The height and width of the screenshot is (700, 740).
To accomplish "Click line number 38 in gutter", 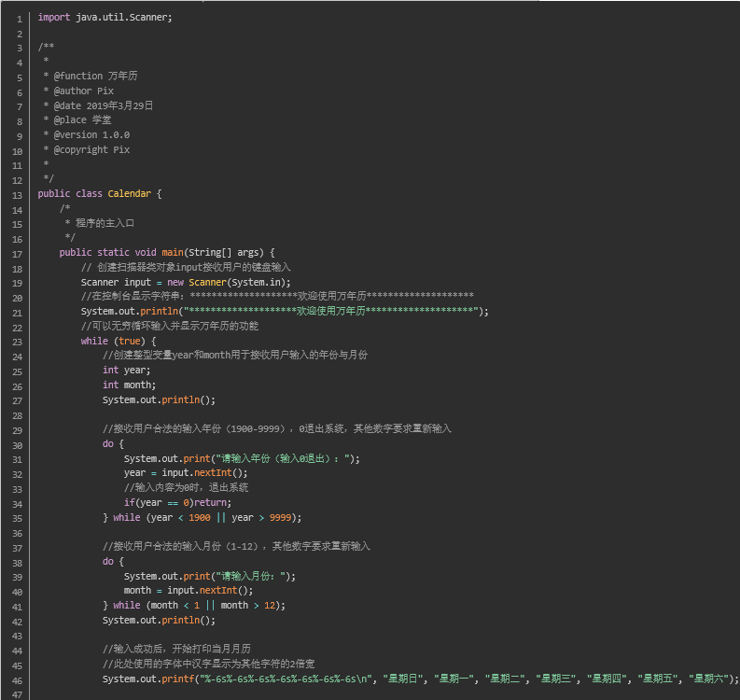I will pos(18,563).
